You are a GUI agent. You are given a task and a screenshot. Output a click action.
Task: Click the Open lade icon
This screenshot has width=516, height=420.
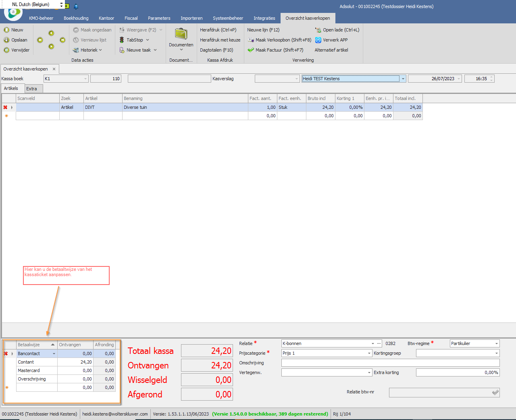pyautogui.click(x=318, y=30)
